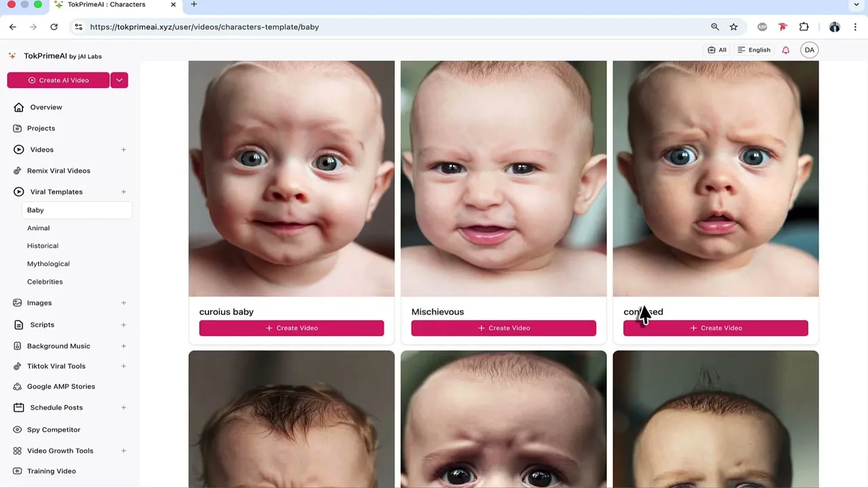868x488 pixels.
Task: Click the Overview label in the sidebar
Action: [x=46, y=107]
